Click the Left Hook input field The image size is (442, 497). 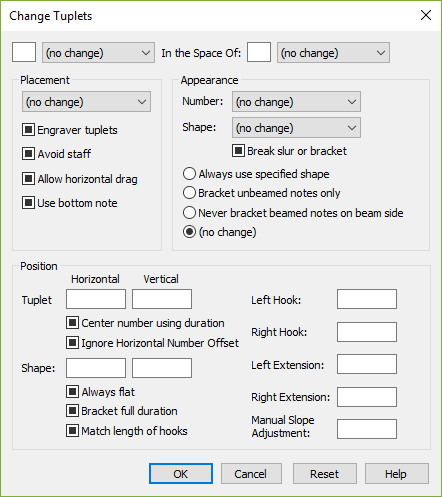[x=367, y=299]
